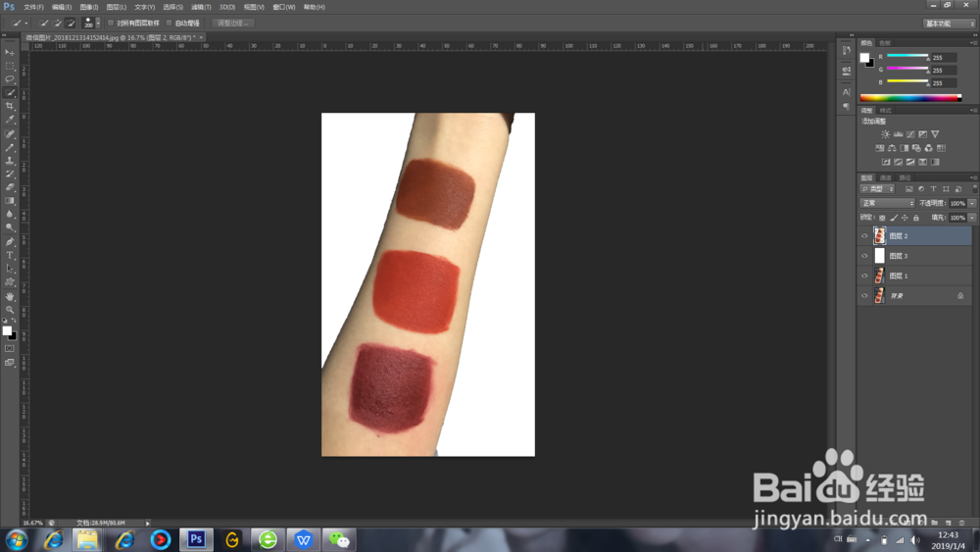Select the Crop tool
The width and height of the screenshot is (980, 552).
coord(10,106)
